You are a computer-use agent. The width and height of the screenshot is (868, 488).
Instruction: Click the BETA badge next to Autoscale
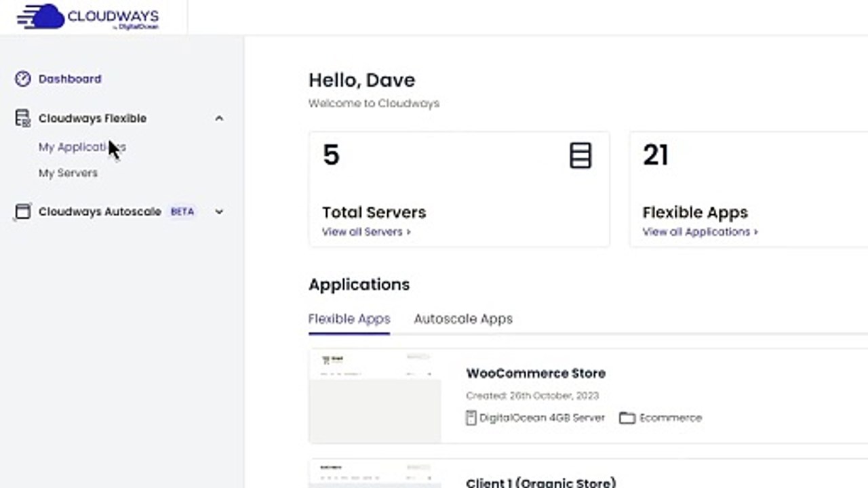point(182,211)
